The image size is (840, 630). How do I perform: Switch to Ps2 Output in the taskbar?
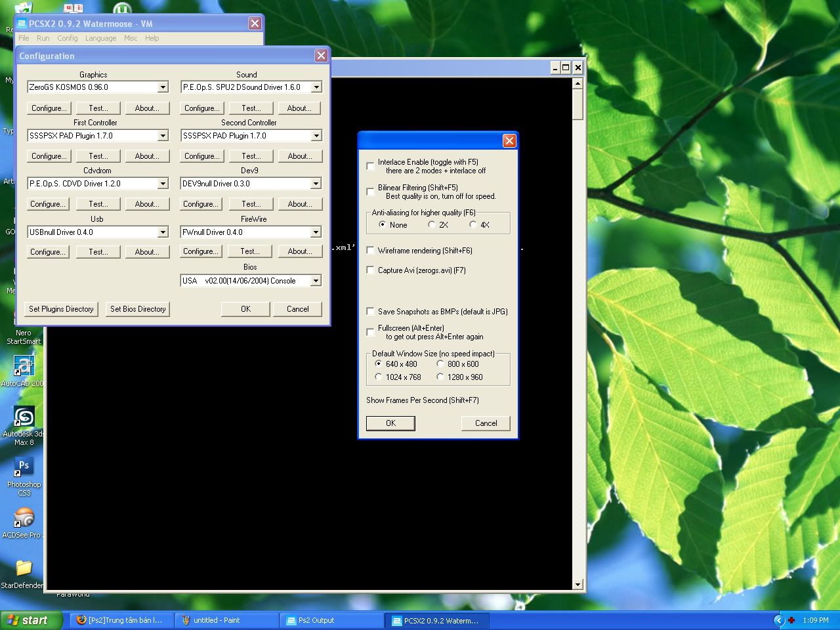click(x=332, y=620)
